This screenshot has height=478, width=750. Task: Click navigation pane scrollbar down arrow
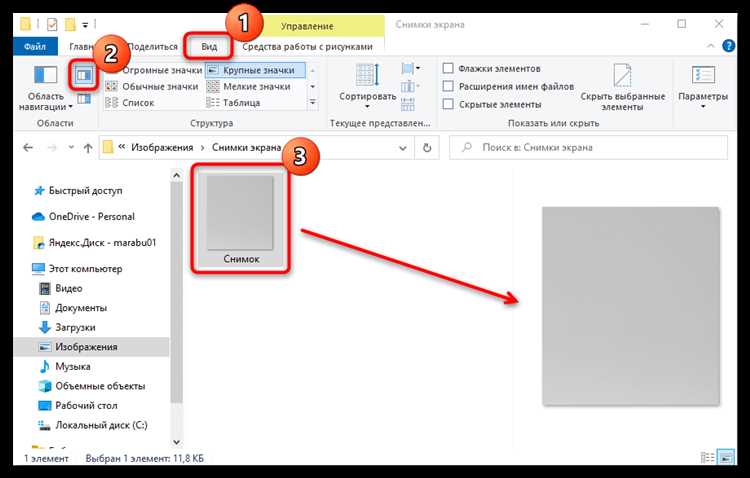pos(176,442)
